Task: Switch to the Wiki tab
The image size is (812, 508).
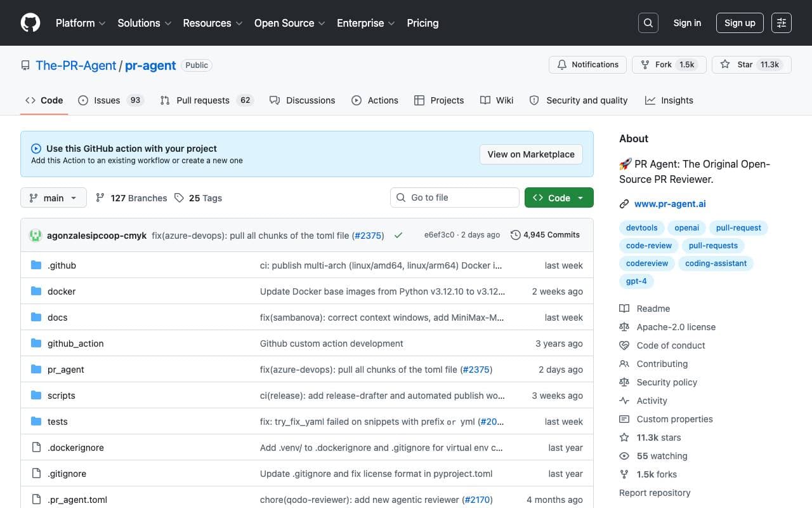Action: pos(497,100)
